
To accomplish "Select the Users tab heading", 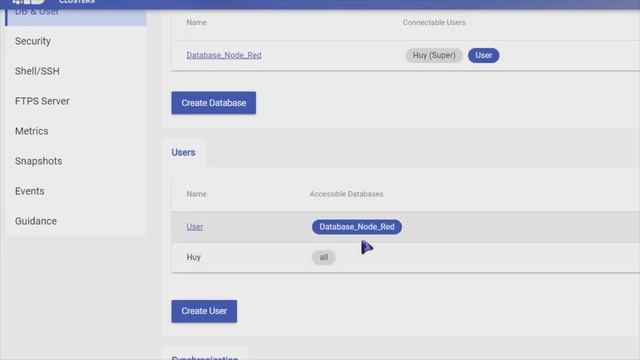I will (183, 153).
